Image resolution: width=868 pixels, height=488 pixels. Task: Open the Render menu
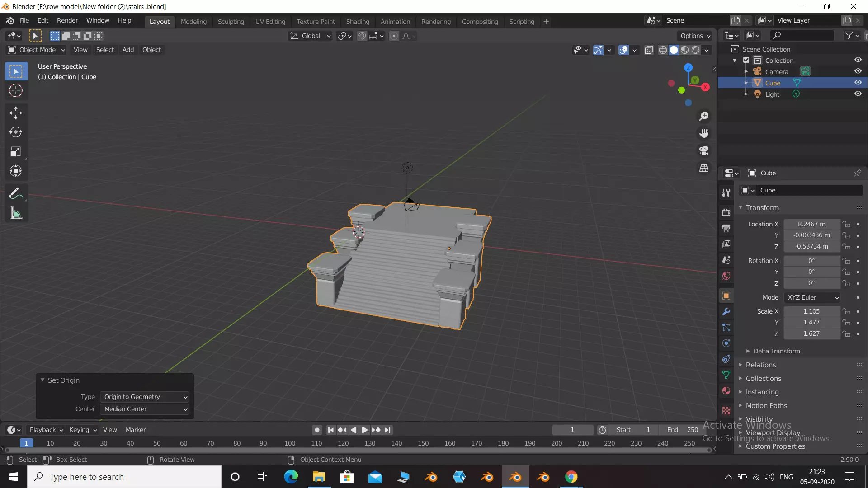click(x=67, y=21)
